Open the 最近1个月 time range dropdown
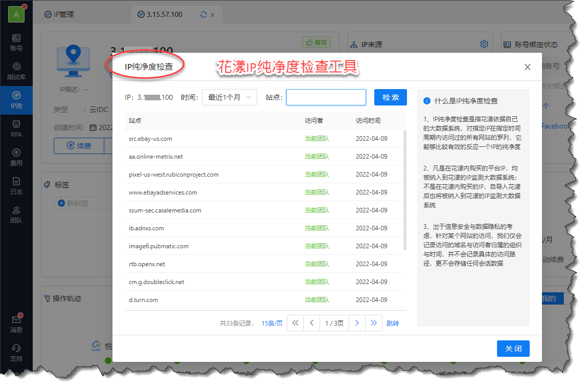Image resolution: width=588 pixels, height=388 pixels. 229,97
